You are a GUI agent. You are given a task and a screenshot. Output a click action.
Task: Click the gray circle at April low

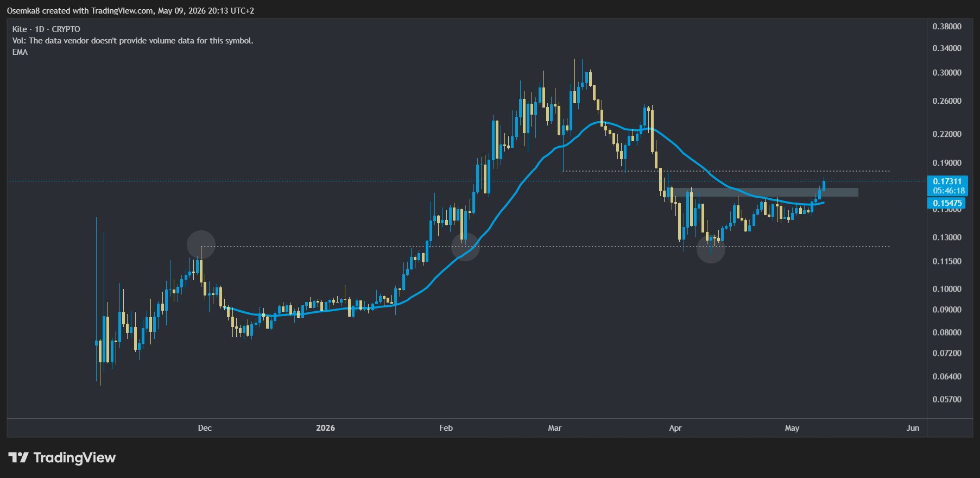pyautogui.click(x=711, y=249)
